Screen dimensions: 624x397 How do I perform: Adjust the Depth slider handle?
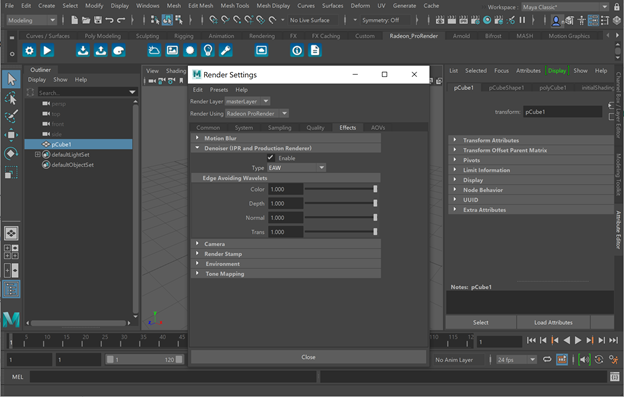375,203
